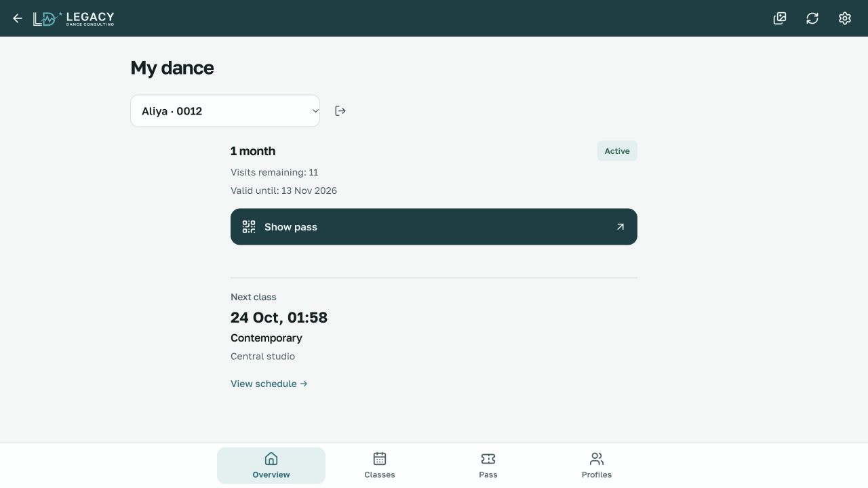The image size is (868, 488).
Task: Open the Profiles tab
Action: point(597,466)
